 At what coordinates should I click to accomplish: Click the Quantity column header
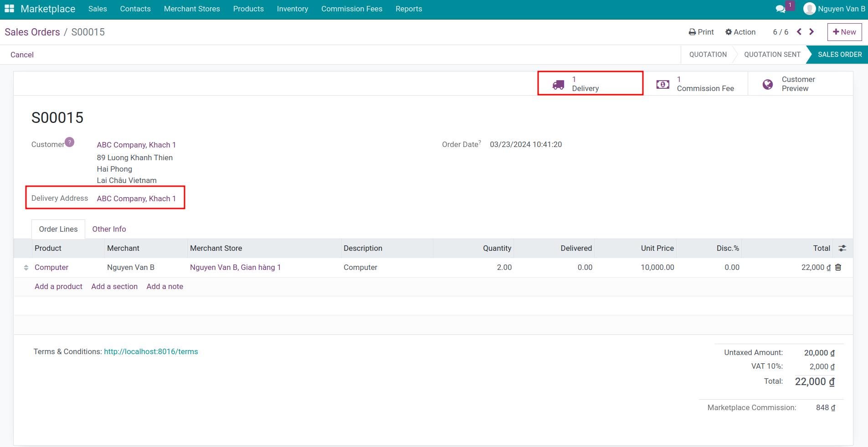[x=473, y=248]
